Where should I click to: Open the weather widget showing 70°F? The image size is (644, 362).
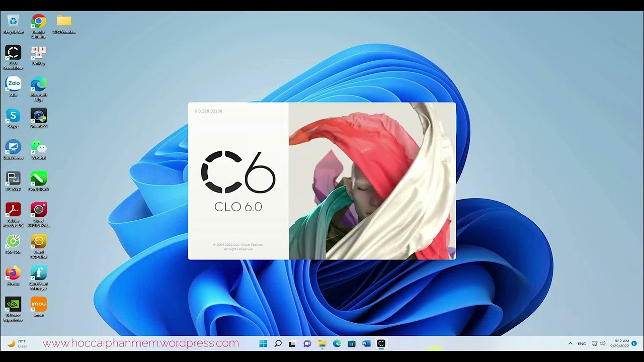click(x=17, y=343)
